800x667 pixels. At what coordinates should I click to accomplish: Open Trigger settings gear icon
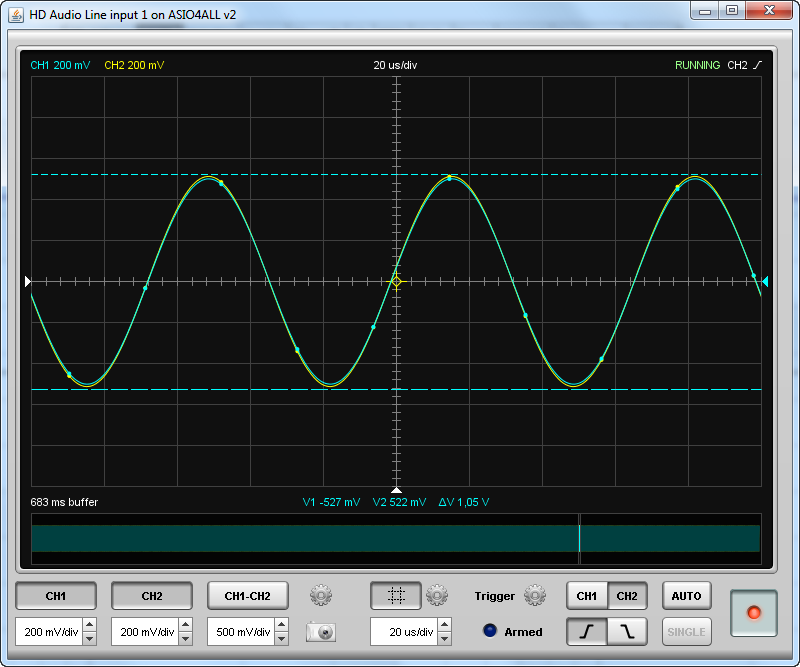pos(535,595)
